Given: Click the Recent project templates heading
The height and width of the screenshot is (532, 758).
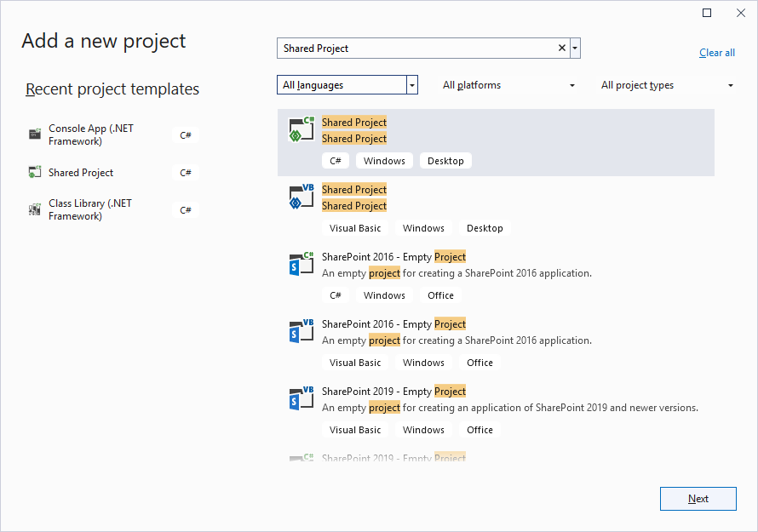Looking at the screenshot, I should tap(112, 89).
